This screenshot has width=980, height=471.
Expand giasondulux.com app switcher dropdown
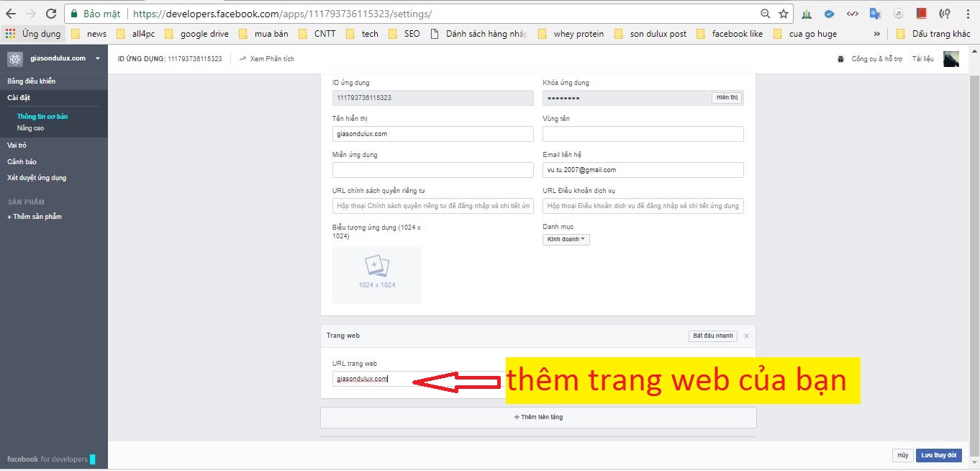(98, 58)
